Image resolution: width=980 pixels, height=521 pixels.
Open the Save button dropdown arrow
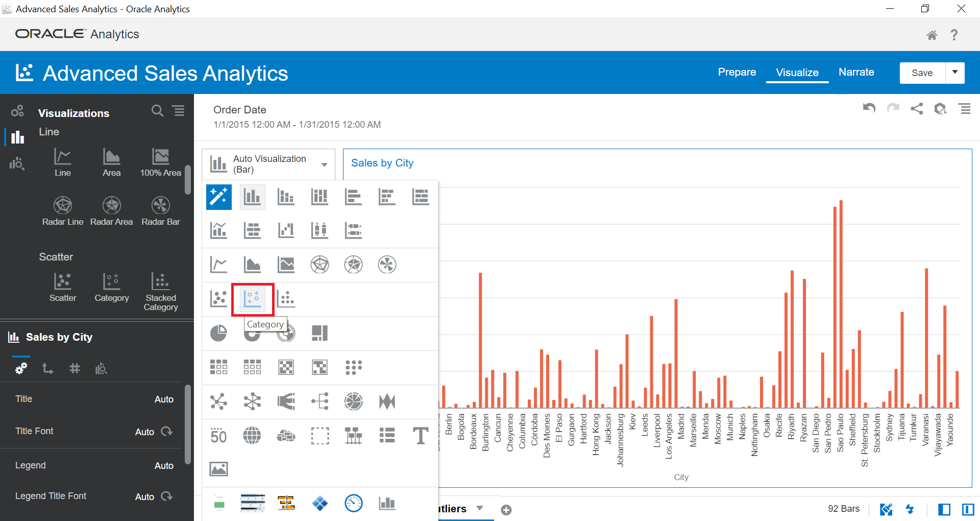click(955, 73)
